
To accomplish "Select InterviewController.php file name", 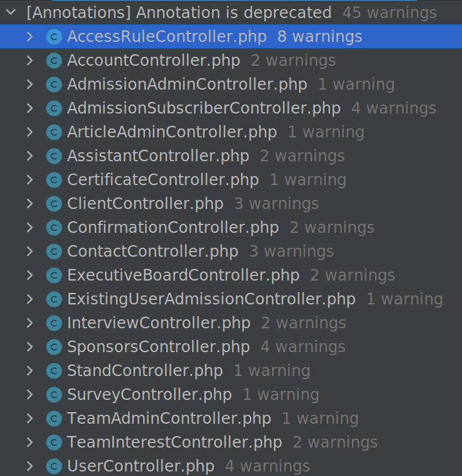I will pos(159,323).
